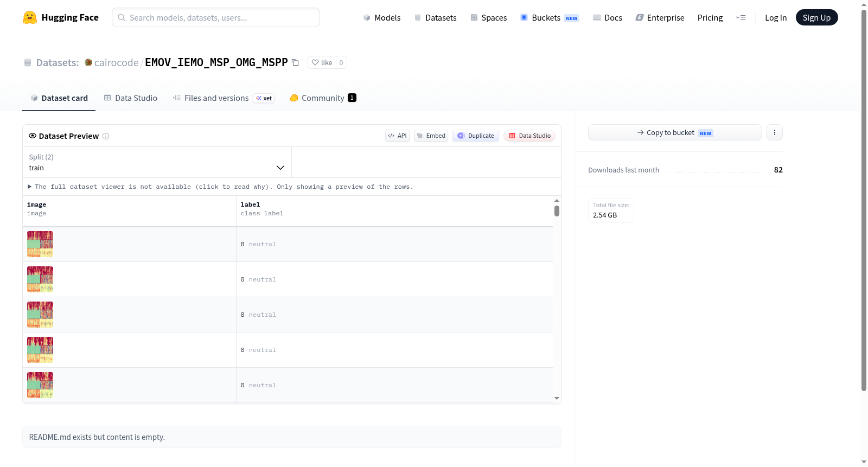Click the Datasets: breadcrumb link
The width and height of the screenshot is (868, 467).
click(58, 62)
